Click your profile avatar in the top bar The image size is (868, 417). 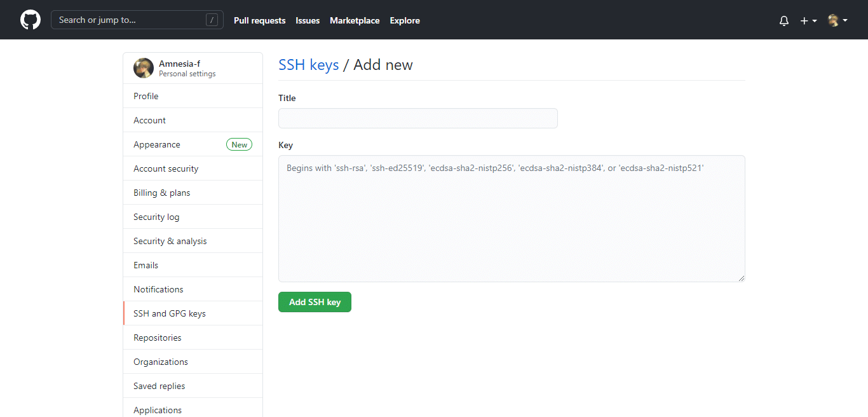point(834,20)
